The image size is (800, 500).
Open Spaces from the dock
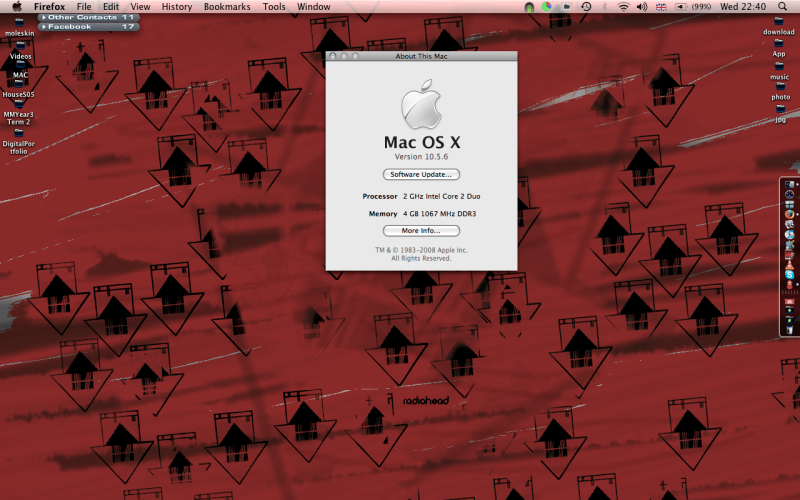(x=790, y=205)
